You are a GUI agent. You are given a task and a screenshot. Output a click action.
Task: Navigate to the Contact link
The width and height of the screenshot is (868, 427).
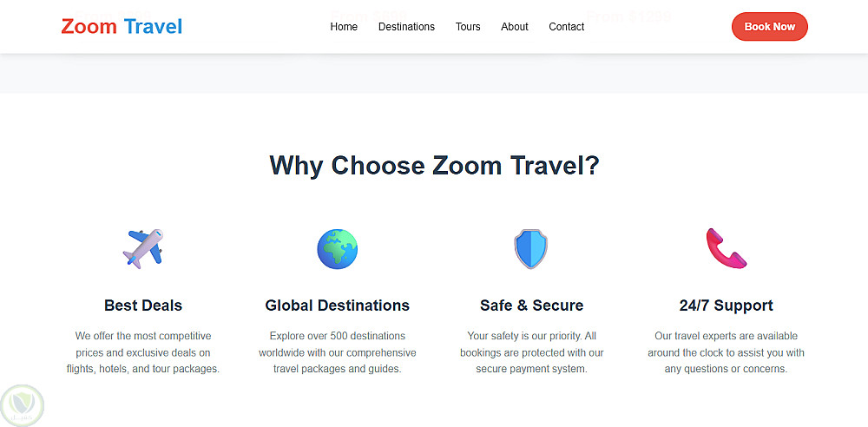567,27
